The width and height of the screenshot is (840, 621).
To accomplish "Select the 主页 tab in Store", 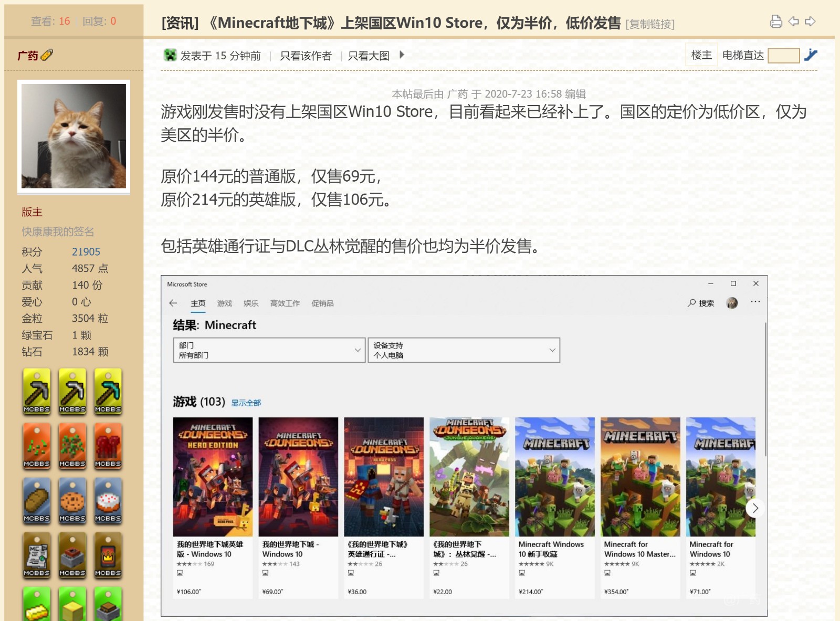I will [x=198, y=303].
